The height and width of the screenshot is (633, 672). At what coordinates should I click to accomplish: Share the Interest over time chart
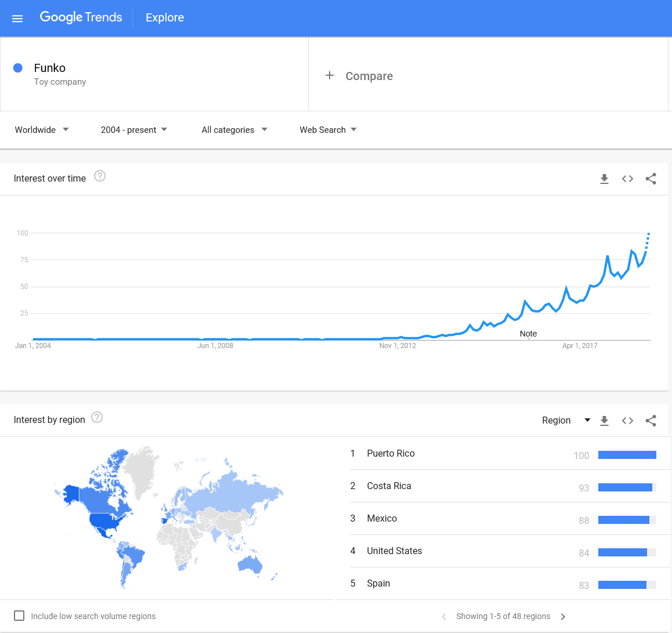point(651,179)
